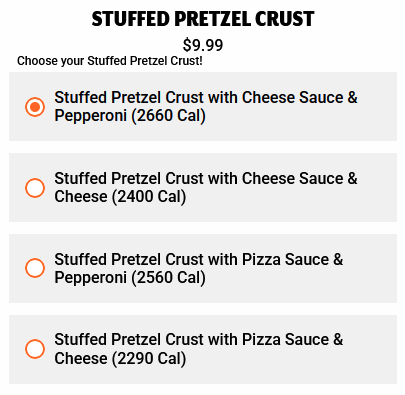Screen dimensions: 405x395
Task: Choose the Cheese Sauce & Cheese radio circle
Action: pyautogui.click(x=35, y=188)
